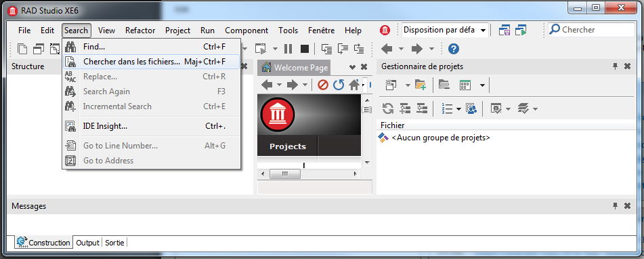This screenshot has width=644, height=259.
Task: Open dropdown beside Run Without Debugging
Action: coord(275,49)
